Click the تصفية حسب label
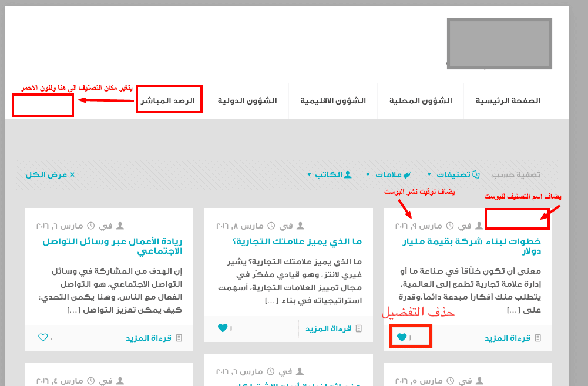 pos(516,175)
